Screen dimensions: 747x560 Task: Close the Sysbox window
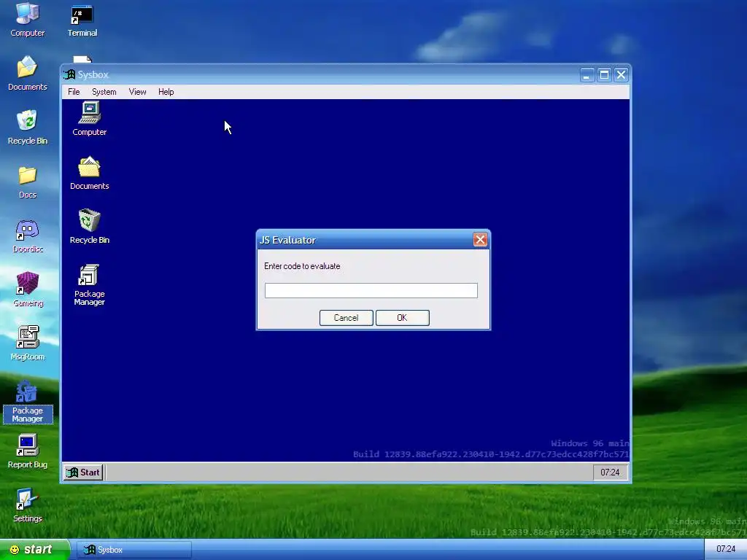[621, 75]
